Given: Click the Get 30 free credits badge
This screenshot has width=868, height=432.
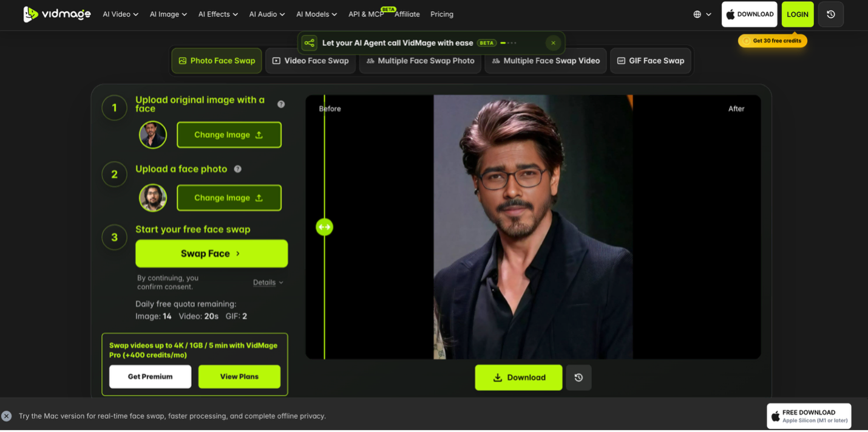Looking at the screenshot, I should pyautogui.click(x=773, y=41).
